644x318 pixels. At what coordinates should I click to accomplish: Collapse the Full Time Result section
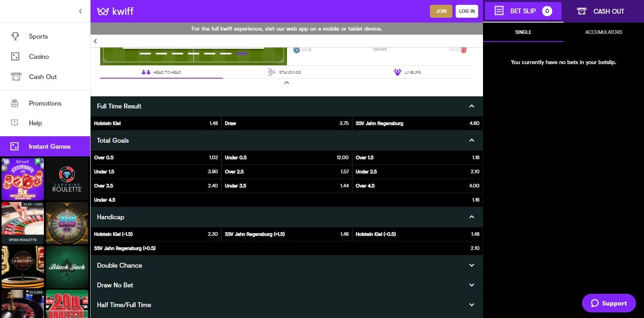pos(472,106)
